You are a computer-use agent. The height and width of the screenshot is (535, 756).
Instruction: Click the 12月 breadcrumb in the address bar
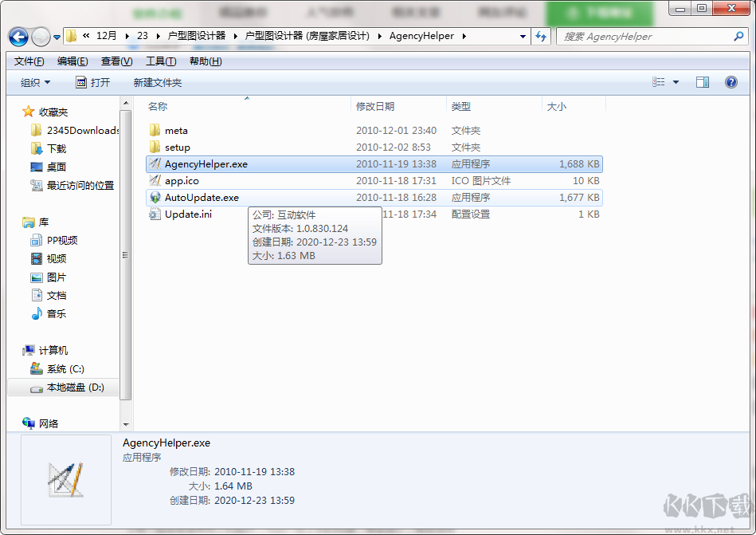point(107,36)
